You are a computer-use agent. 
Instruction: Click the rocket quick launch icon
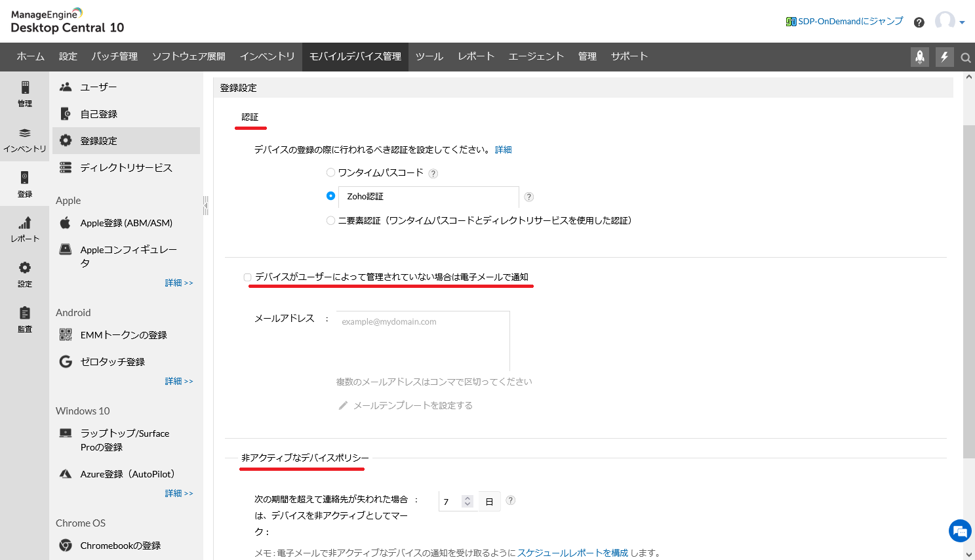(x=920, y=57)
